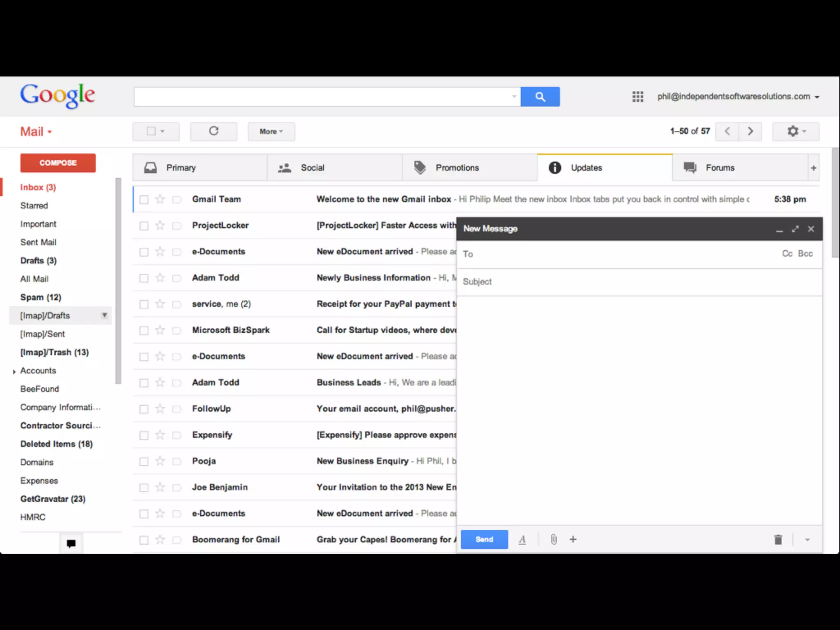Open formatting options in New Message
This screenshot has height=630, width=840.
(522, 539)
